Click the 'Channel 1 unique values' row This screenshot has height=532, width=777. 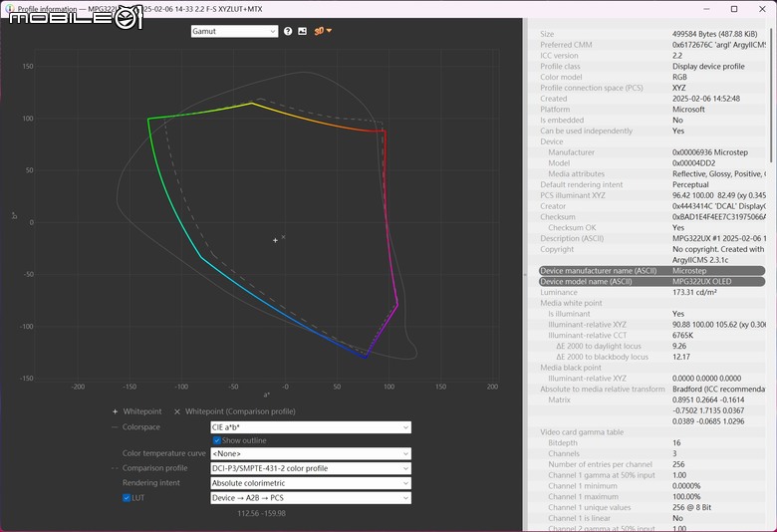[x=651, y=508]
